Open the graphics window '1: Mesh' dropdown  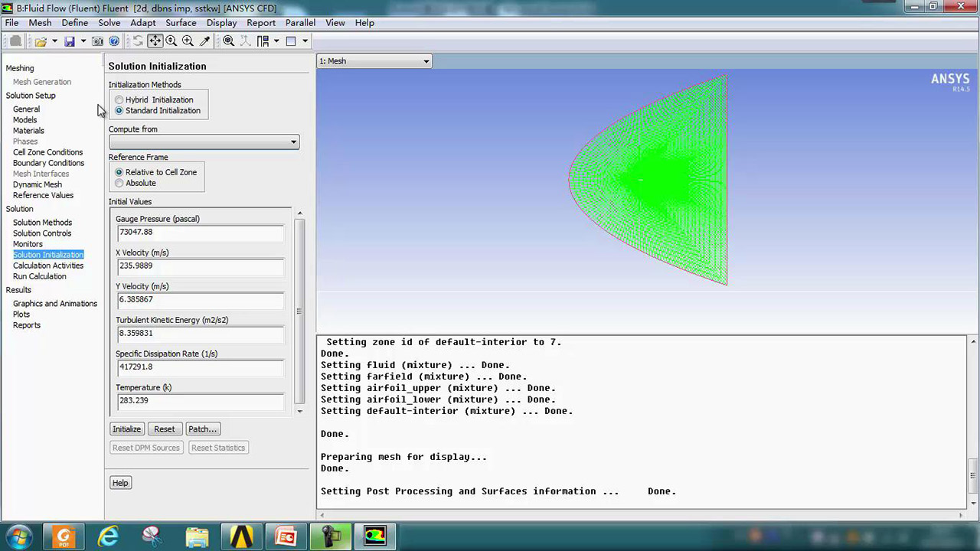tap(374, 61)
